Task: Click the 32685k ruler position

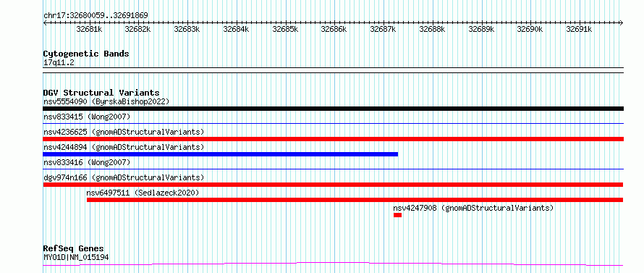Action: [x=285, y=29]
